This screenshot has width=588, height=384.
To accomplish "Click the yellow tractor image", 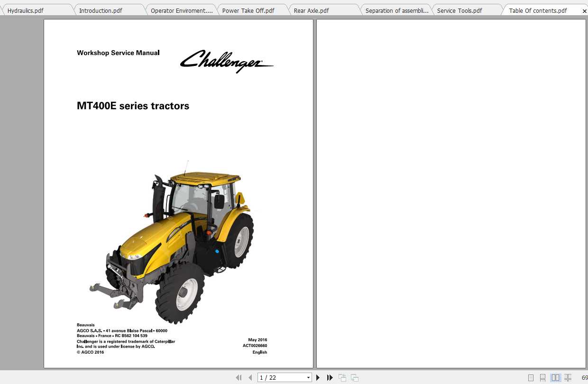I will (172, 243).
